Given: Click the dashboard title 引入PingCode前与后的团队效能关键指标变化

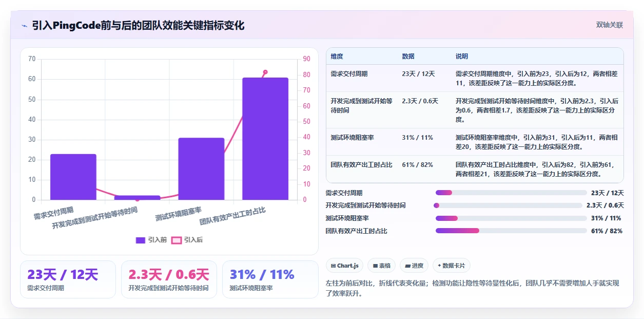Looking at the screenshot, I should click(138, 25).
